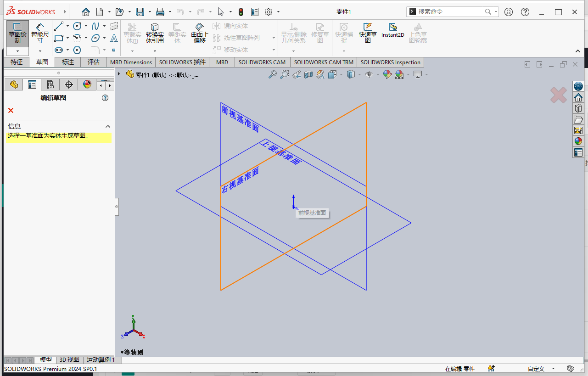
Task: Switch to the 特征 ribbon tab
Action: coord(16,62)
